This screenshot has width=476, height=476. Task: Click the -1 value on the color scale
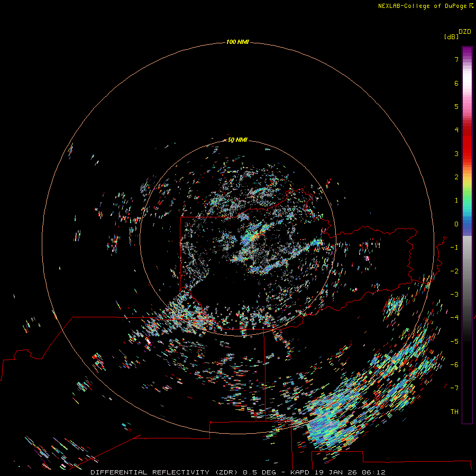(454, 248)
